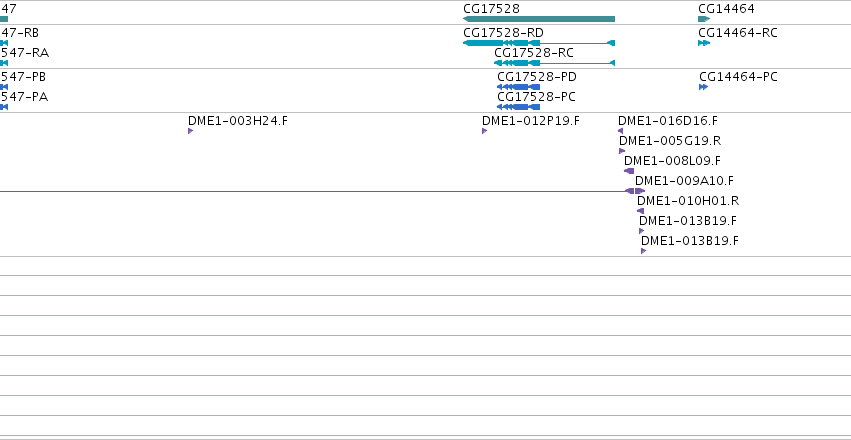Click the arrow glyph under DME1-010H01.R
851x440 pixels.
point(640,211)
